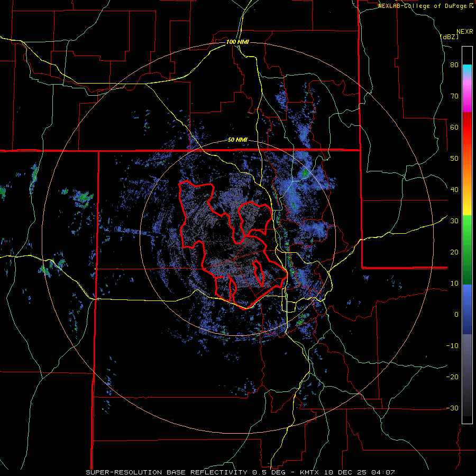Viewport: 476px width, 476px height.
Task: Click the cyan segment of the color bar
Action: tap(467, 69)
